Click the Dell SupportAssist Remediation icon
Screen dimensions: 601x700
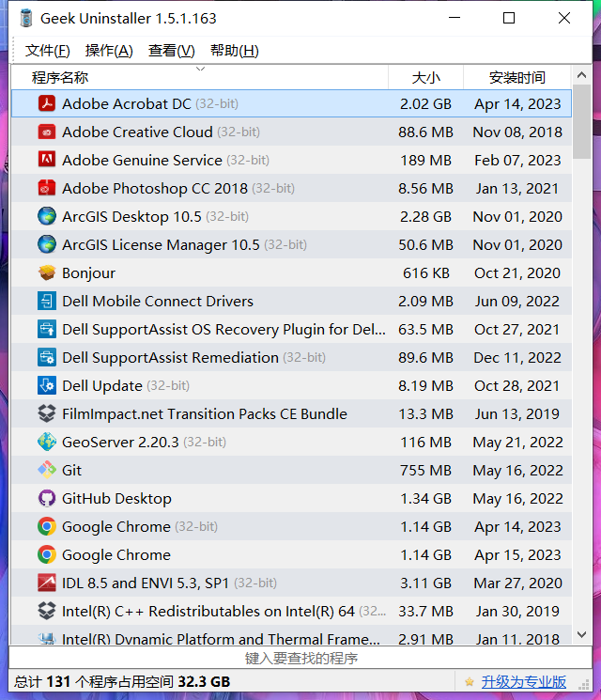[47, 357]
